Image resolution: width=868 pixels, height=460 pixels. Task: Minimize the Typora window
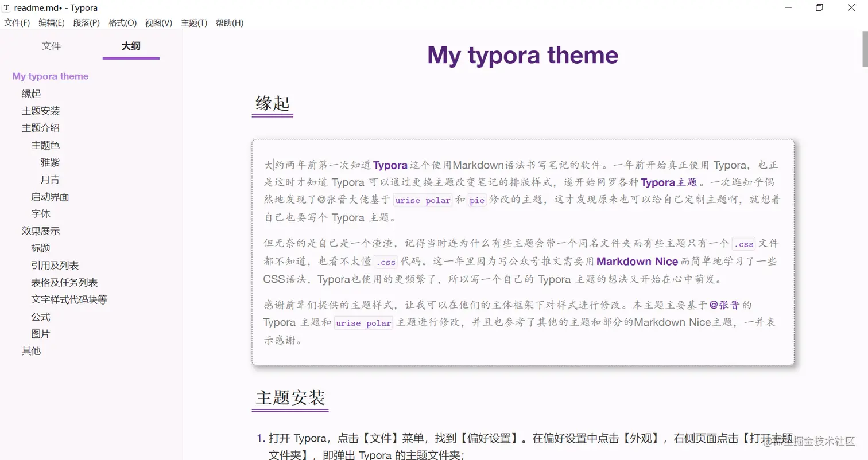pyautogui.click(x=787, y=8)
